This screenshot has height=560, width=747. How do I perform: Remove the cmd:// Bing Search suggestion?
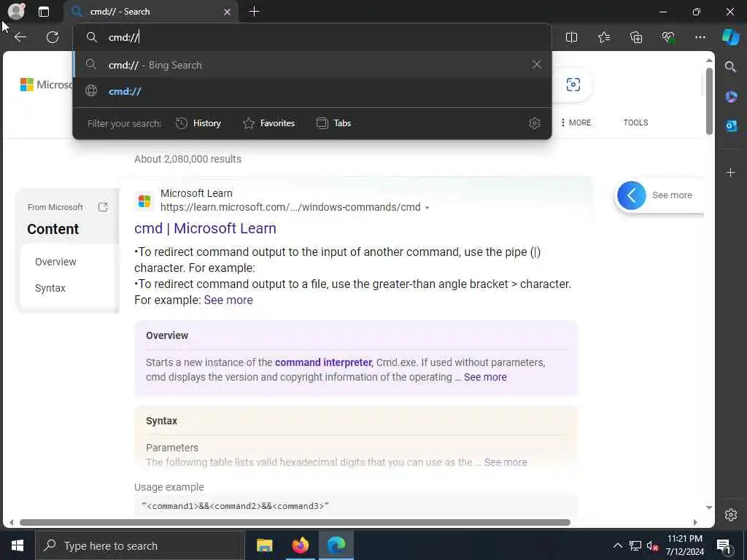pyautogui.click(x=536, y=64)
